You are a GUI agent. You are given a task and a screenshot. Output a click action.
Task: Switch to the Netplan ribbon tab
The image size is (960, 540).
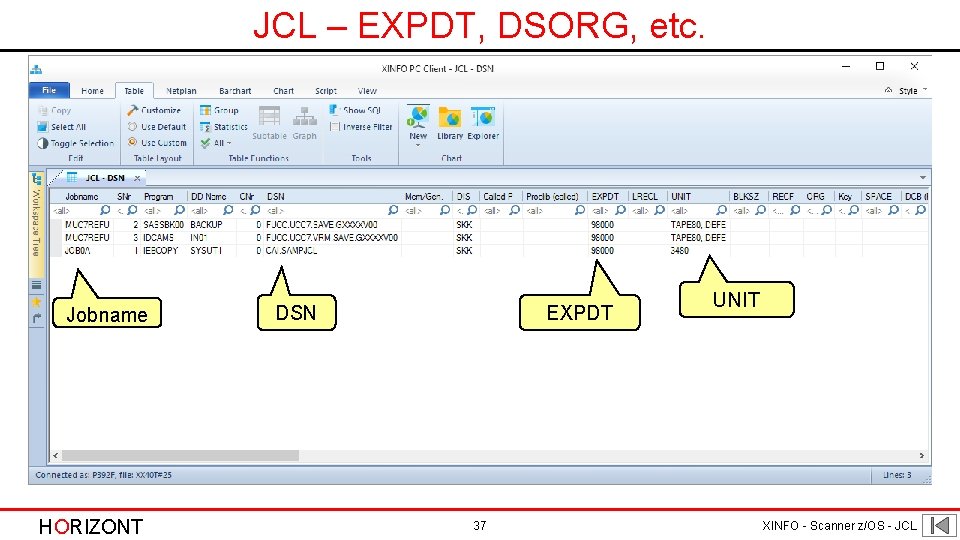(181, 91)
